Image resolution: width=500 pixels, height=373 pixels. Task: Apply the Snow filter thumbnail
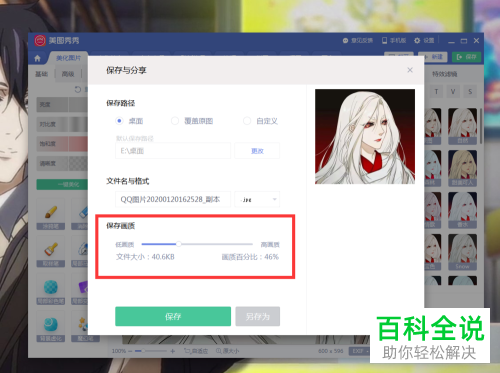463,252
